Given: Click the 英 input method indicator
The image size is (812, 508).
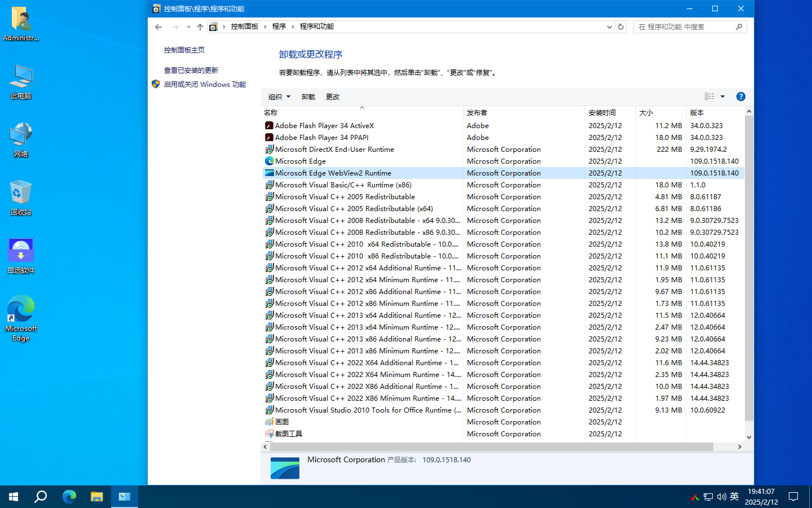Looking at the screenshot, I should (x=734, y=497).
